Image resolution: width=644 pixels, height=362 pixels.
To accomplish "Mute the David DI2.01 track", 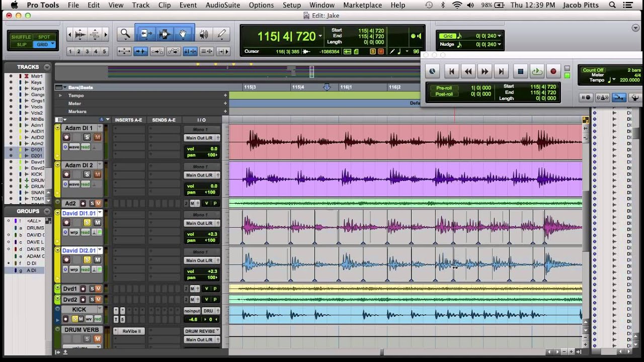I will click(97, 260).
